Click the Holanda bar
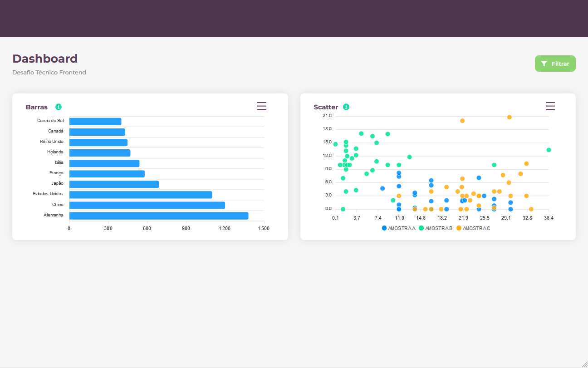588x368 pixels. [x=100, y=153]
